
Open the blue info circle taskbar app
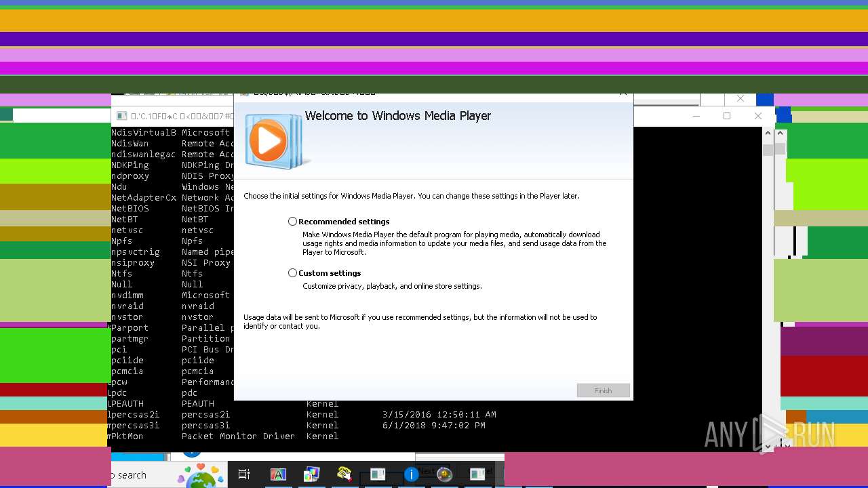coord(411,474)
